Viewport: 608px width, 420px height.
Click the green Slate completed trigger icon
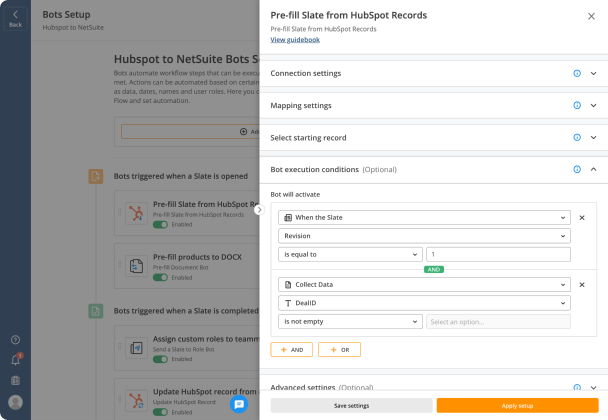[96, 311]
